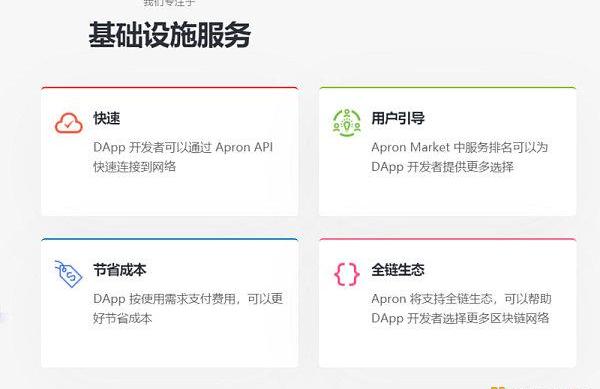The width and height of the screenshot is (600, 389).
Task: Click empty space inside the 全链生态 card
Action: coord(447,346)
